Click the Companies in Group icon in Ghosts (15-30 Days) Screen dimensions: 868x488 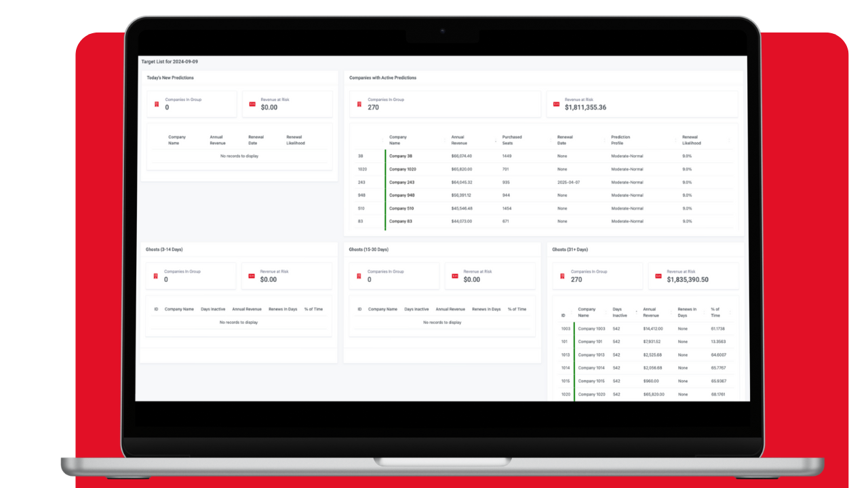(359, 275)
